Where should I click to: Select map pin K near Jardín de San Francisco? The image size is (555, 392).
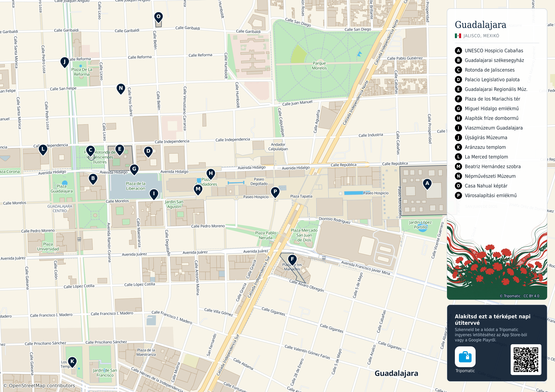coord(72,362)
